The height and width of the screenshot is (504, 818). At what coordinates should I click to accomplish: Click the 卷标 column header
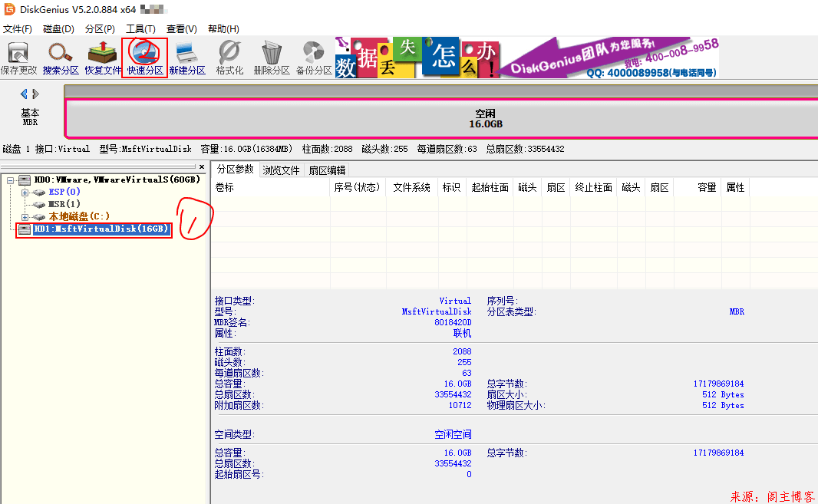(x=270, y=187)
